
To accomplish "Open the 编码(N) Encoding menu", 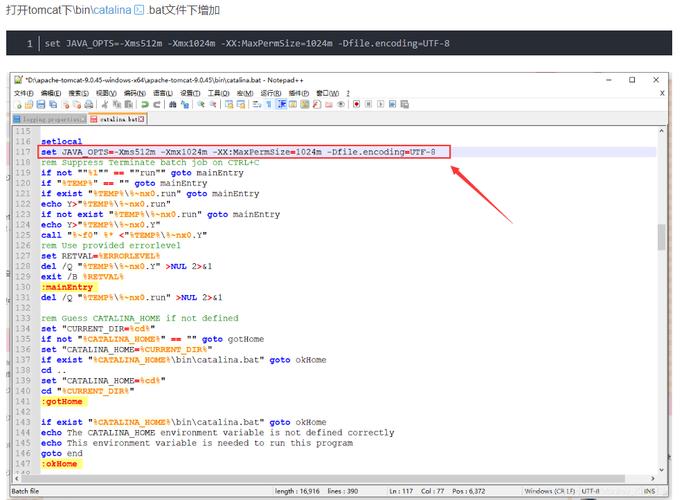I will (134, 92).
